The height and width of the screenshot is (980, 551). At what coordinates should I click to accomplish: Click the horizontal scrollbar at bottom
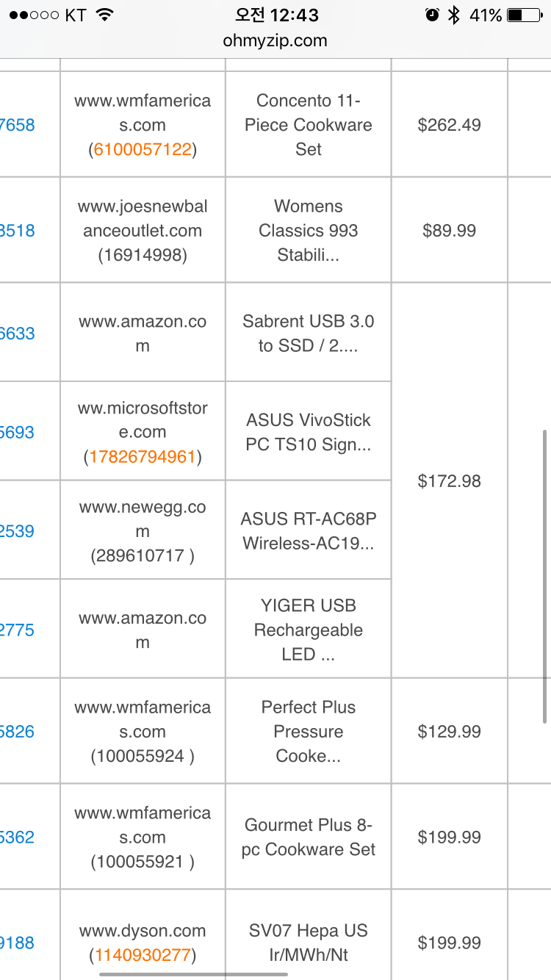193,975
